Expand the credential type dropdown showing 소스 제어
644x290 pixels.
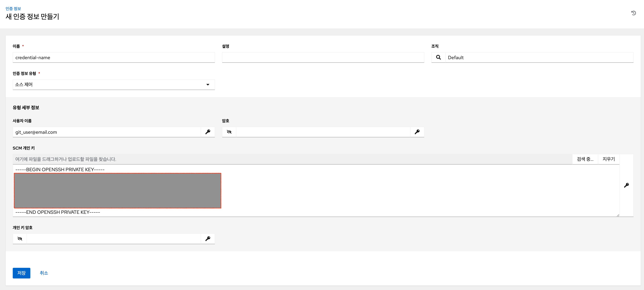coord(114,84)
